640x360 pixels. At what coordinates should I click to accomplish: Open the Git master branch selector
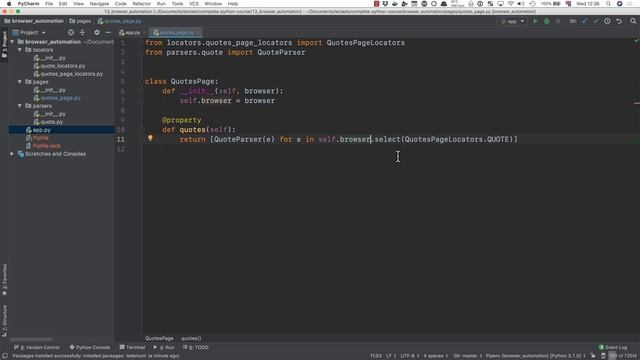pyautogui.click(x=468, y=356)
